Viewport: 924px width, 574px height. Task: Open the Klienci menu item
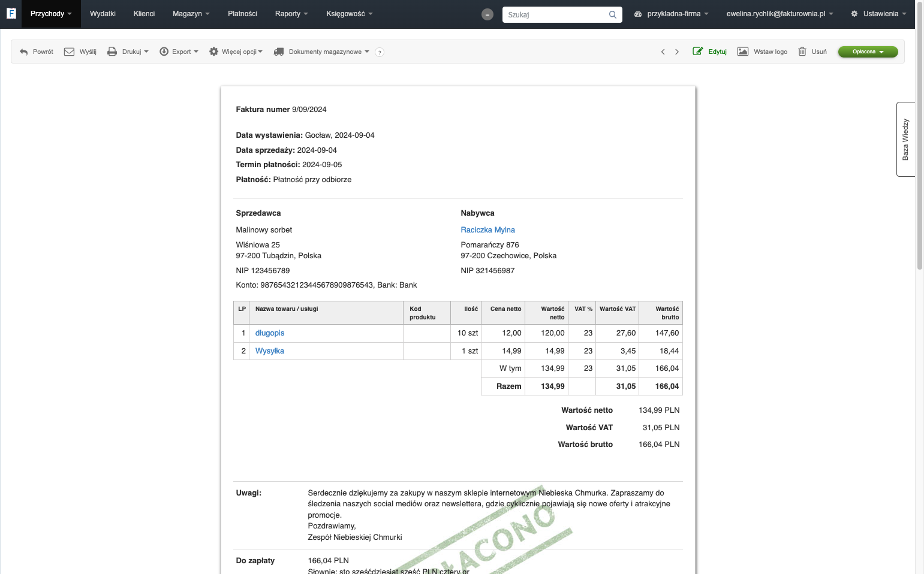[x=144, y=14]
